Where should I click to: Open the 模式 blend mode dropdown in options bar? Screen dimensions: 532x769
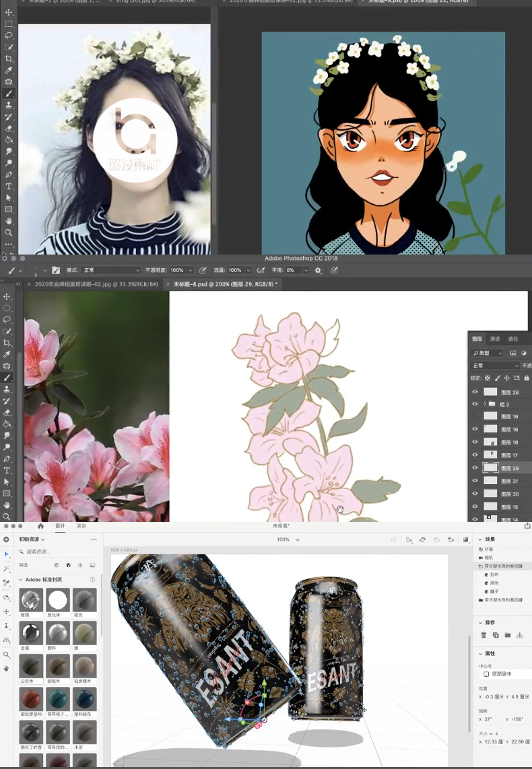pyautogui.click(x=111, y=270)
